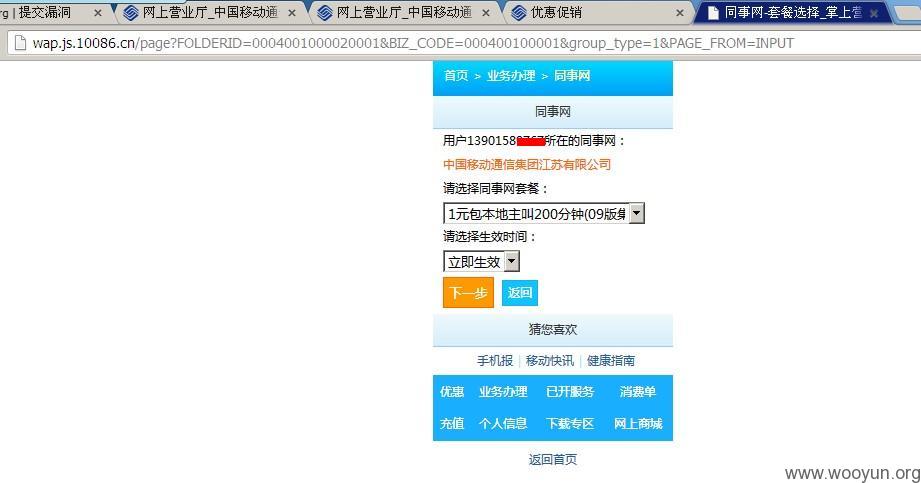The width and height of the screenshot is (921, 483).
Task: Select 业务办理 in the bottom menu
Action: [503, 391]
